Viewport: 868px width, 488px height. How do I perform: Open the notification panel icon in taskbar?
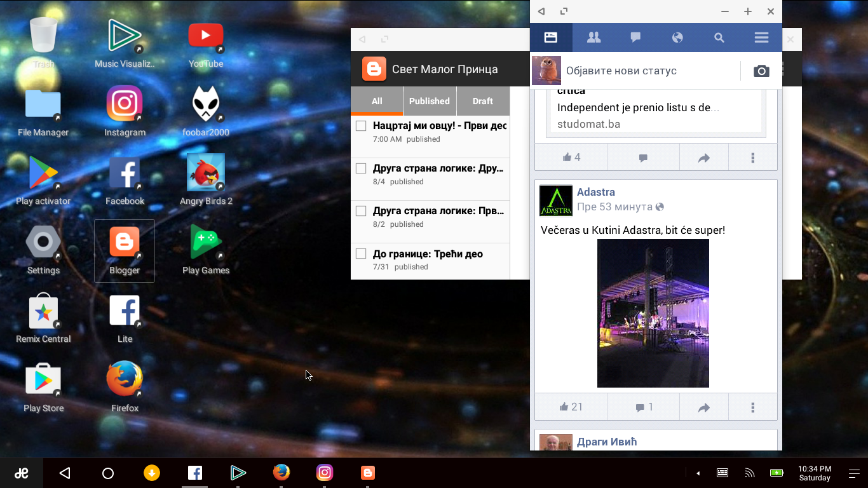855,473
